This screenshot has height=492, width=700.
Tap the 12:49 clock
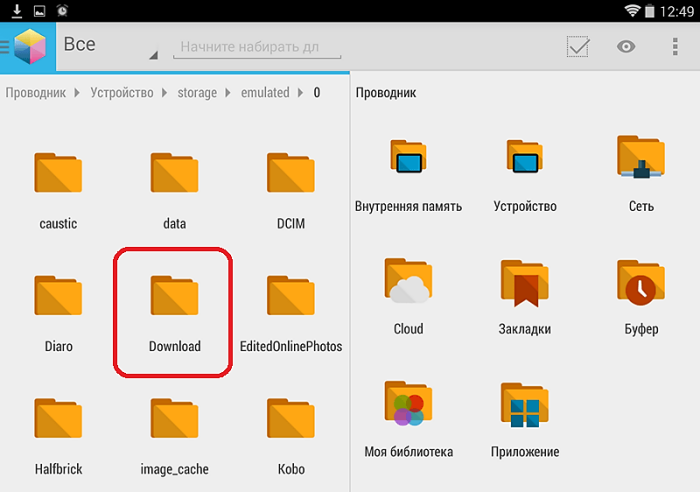tap(677, 11)
